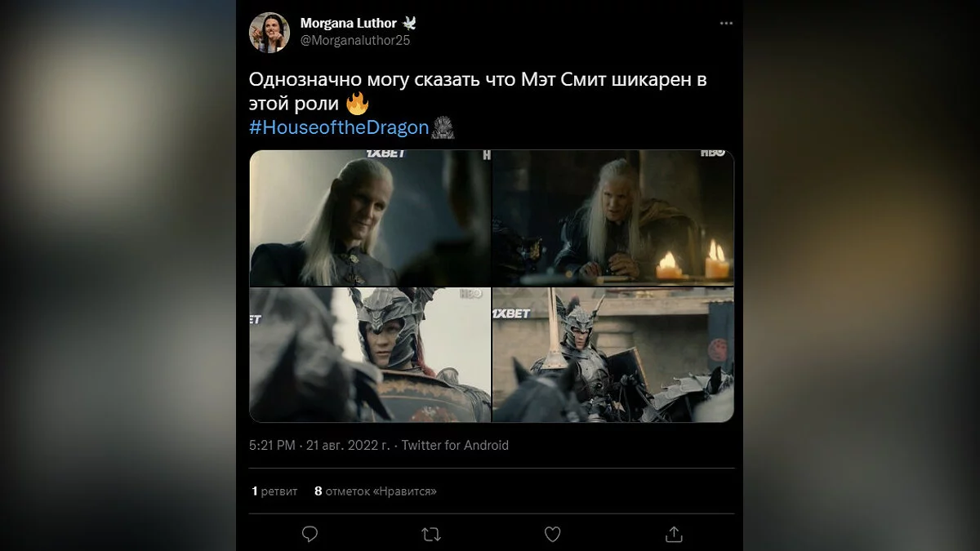View the top-left photo in the tweet
The width and height of the screenshot is (980, 551).
370,218
